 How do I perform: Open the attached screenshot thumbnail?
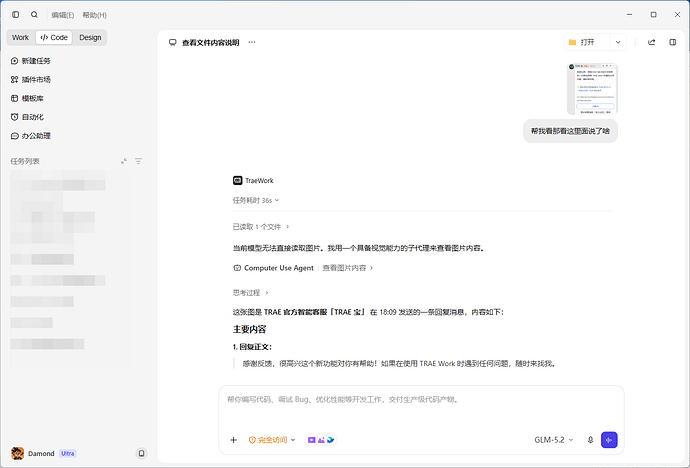pos(592,89)
